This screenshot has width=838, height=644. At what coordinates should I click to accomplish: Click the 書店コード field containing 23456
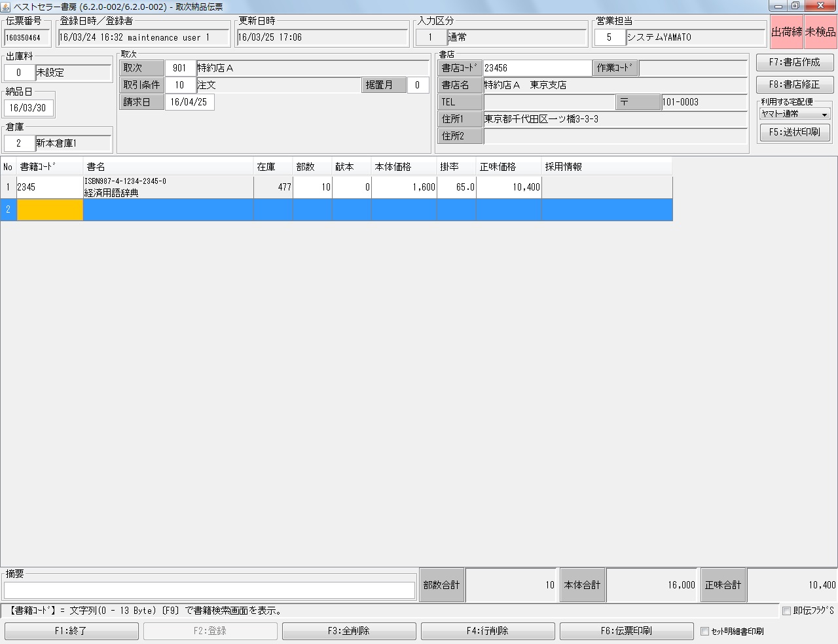point(537,68)
